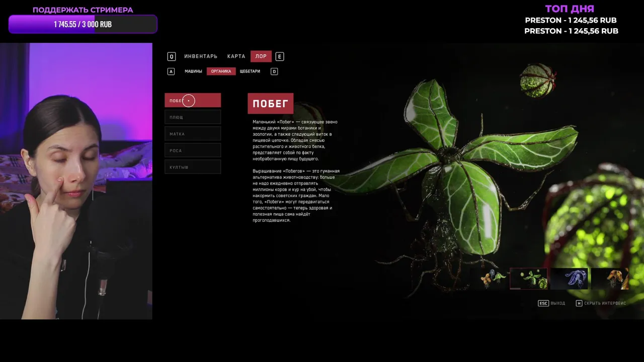Click the H key icon
The image size is (644, 362).
[x=579, y=303]
